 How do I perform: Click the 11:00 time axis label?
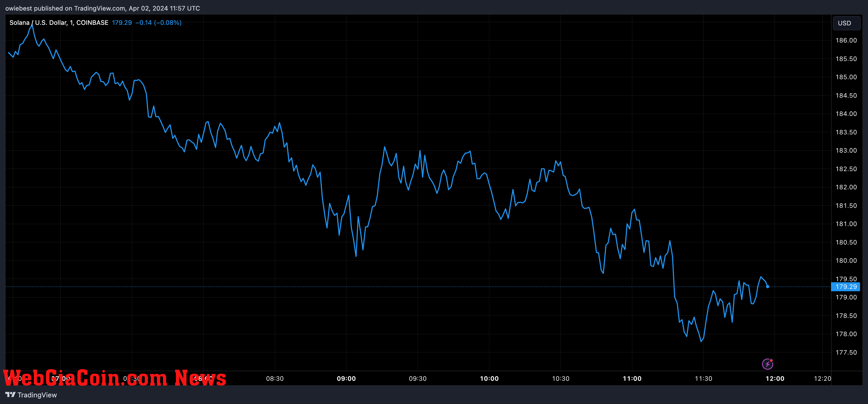click(x=632, y=379)
